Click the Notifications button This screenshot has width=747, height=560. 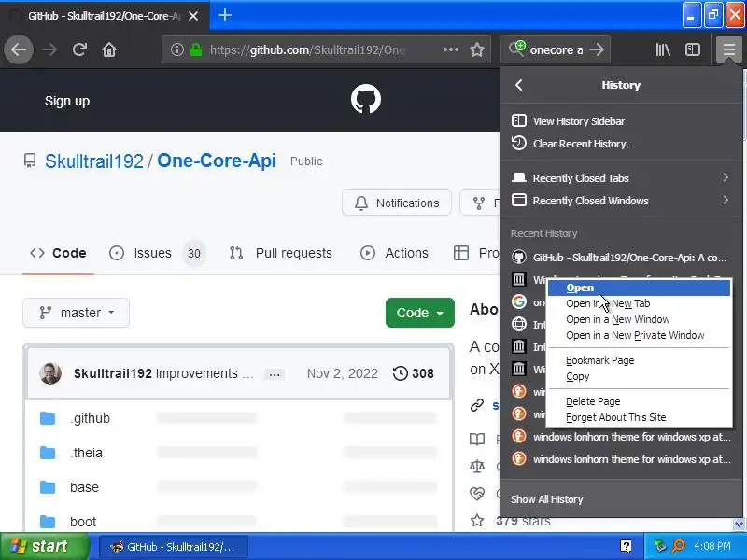click(396, 203)
